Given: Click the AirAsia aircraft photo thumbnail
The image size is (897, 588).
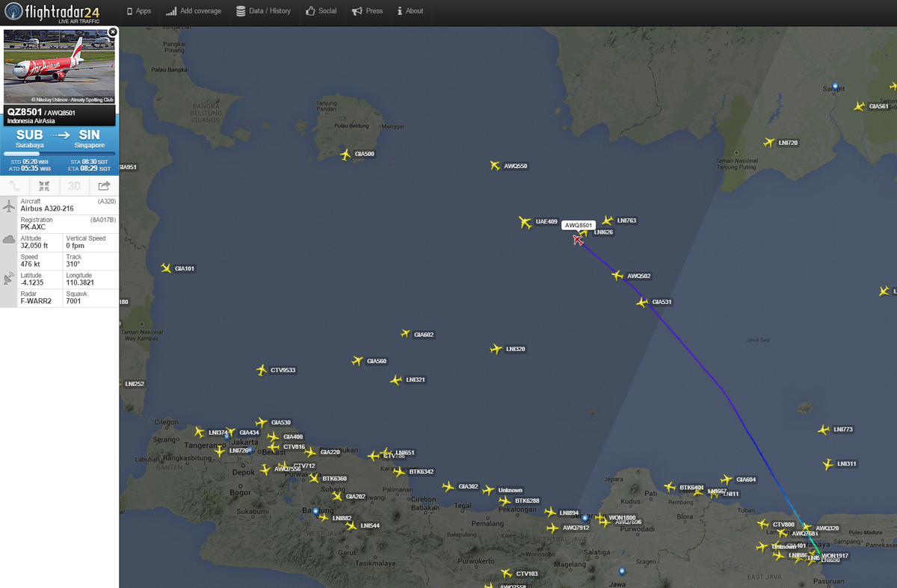Looking at the screenshot, I should coord(59,66).
